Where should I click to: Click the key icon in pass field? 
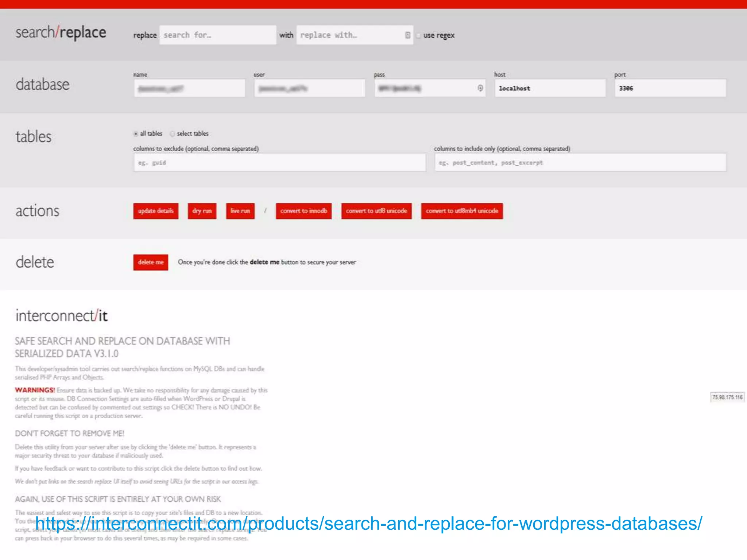(480, 88)
